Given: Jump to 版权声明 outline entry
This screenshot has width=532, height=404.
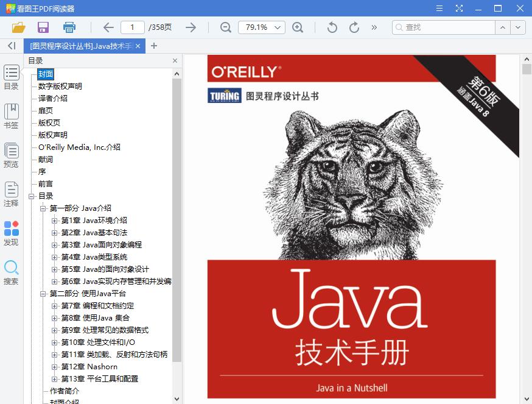Looking at the screenshot, I should 52,135.
